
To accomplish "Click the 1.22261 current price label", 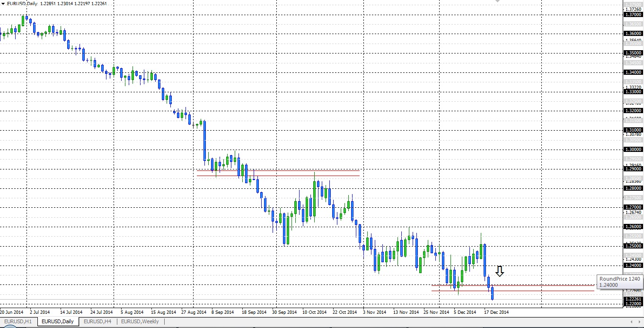I will pos(633,299).
